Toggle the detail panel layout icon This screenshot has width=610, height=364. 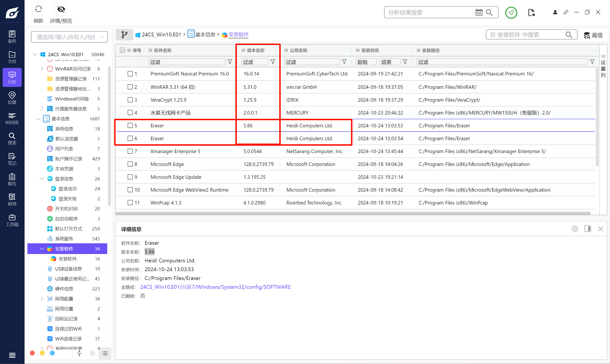coord(588,229)
